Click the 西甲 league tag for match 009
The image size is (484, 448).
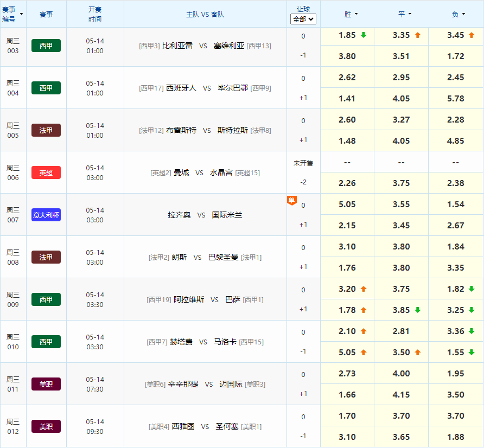[x=46, y=299]
